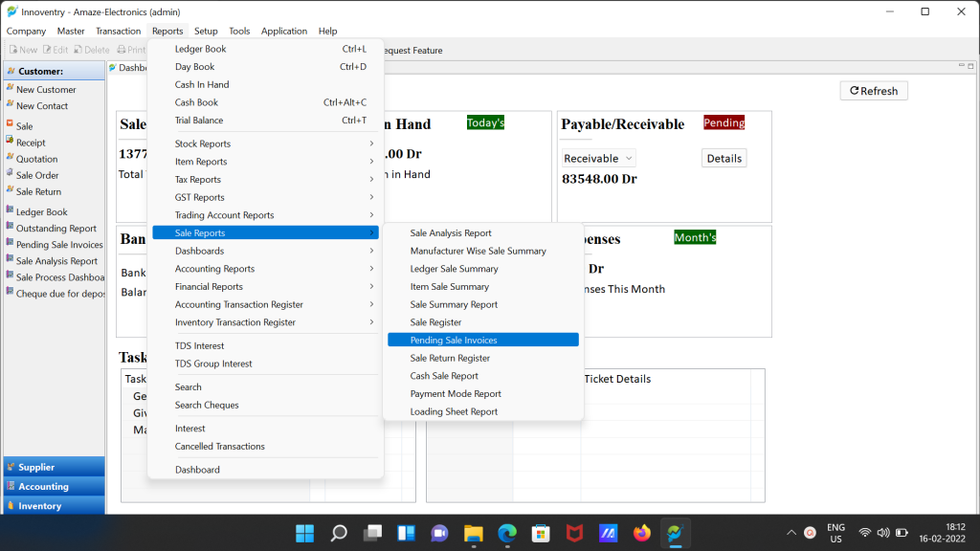Screen dimensions: 980x551
Task: Click Ticket Details column header
Action: pyautogui.click(x=617, y=379)
